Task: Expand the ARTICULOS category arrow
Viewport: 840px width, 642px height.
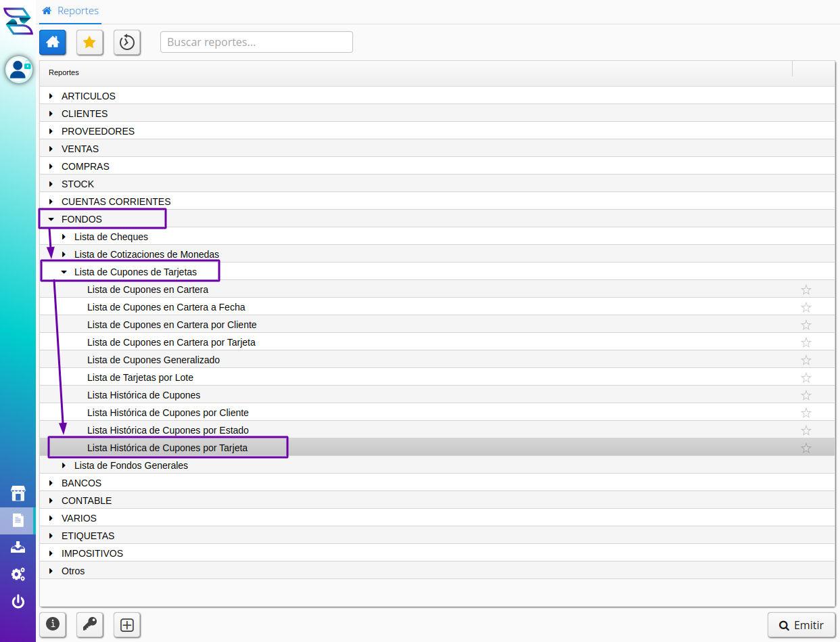Action: 51,96
